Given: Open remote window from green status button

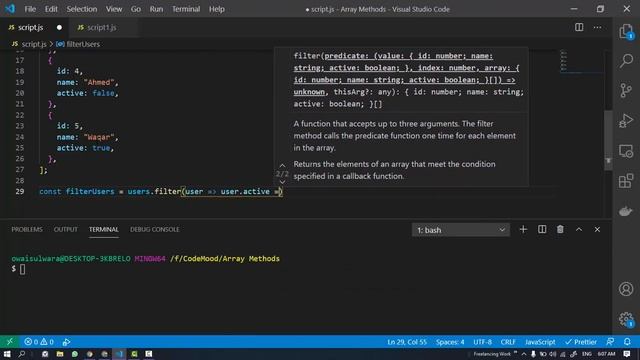Looking at the screenshot, I should tap(9, 342).
